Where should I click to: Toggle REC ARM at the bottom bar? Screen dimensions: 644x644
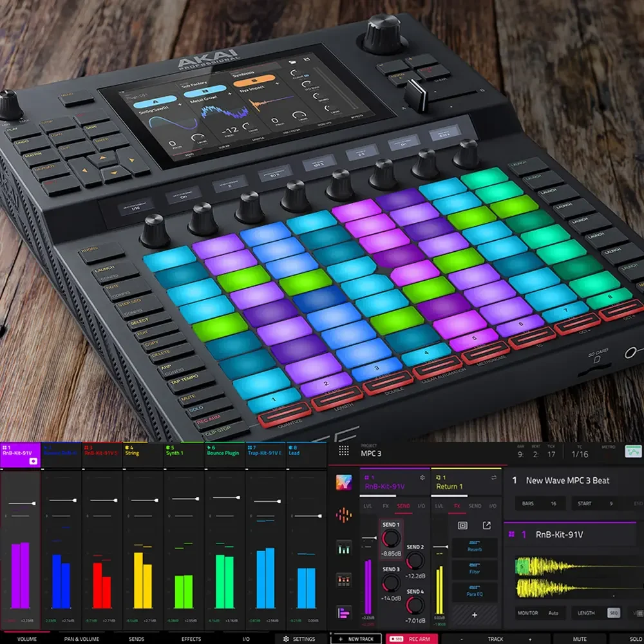coord(412,639)
